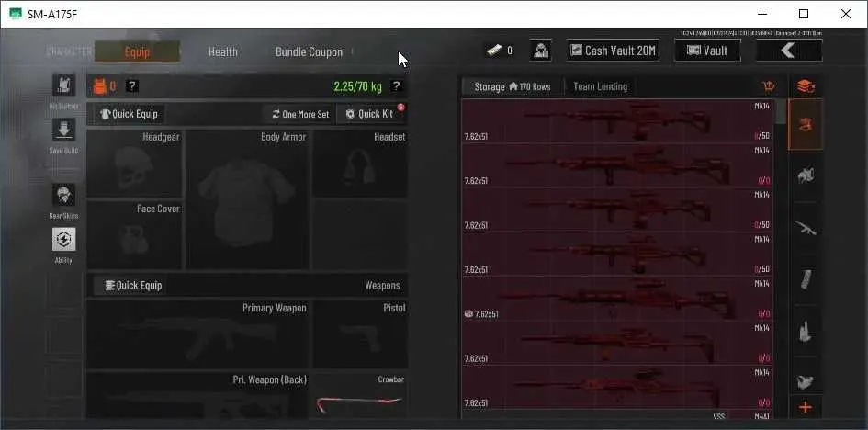868x430 pixels.
Task: Open the Vault button
Action: [x=707, y=51]
